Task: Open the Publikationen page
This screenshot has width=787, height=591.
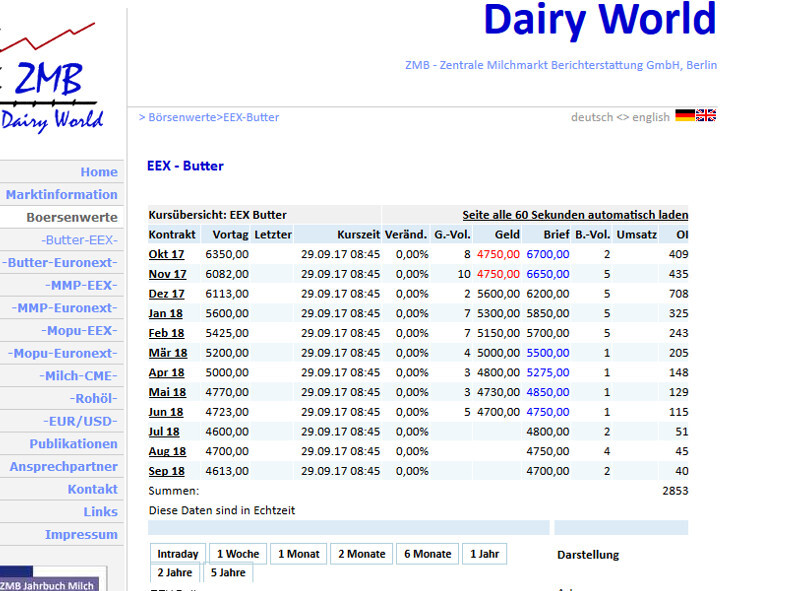Action: click(x=73, y=444)
